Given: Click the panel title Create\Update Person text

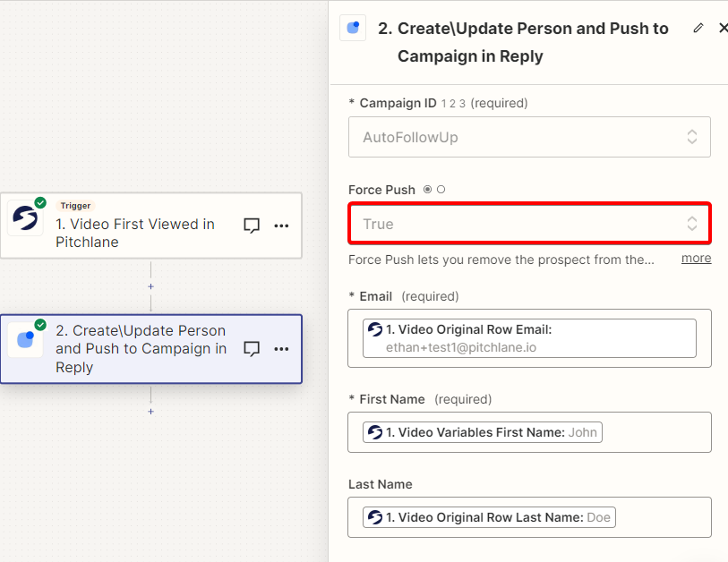Looking at the screenshot, I should 523,42.
